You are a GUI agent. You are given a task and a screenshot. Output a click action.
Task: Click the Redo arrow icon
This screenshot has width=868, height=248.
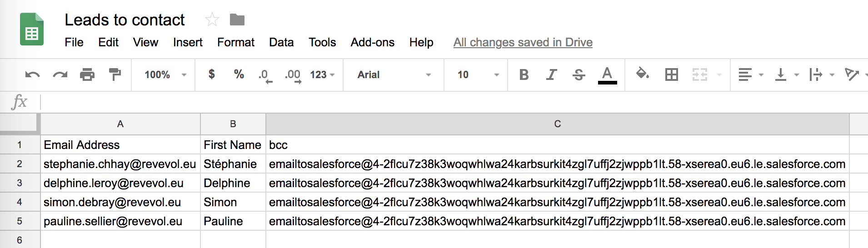(x=60, y=74)
